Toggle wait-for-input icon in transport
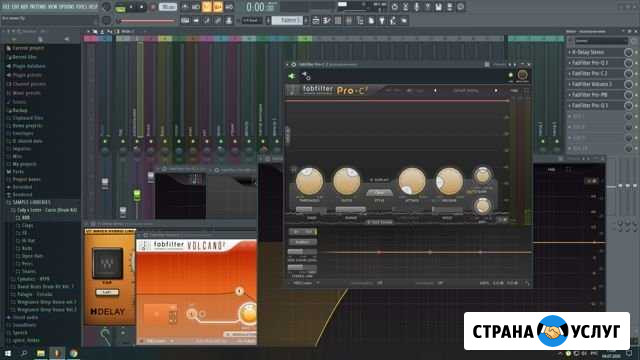This screenshot has width=640, height=360. click(x=196, y=7)
